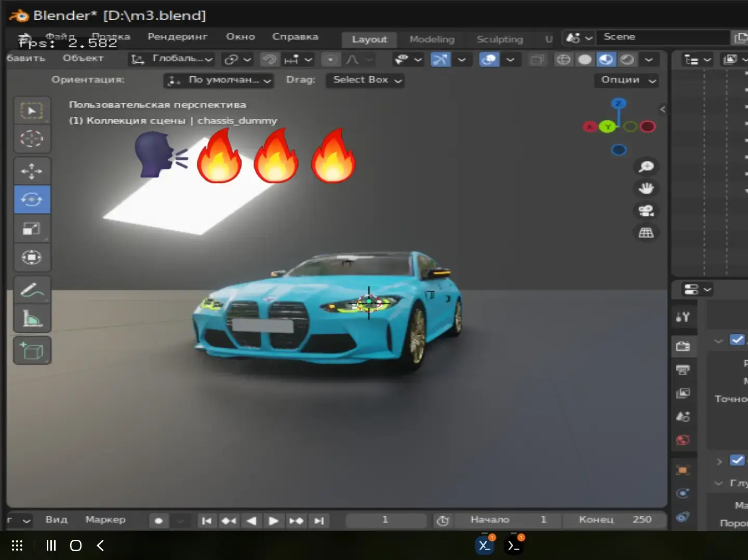Select the Add Cube tool
The image size is (748, 560).
click(32, 351)
